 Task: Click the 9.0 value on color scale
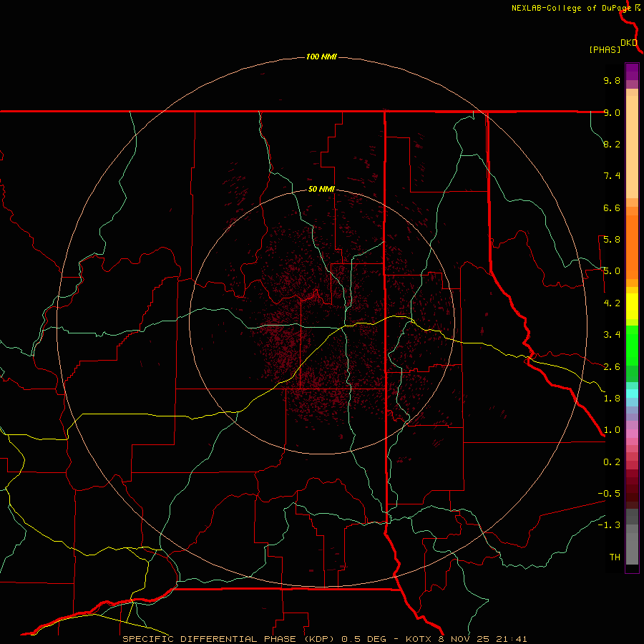pyautogui.click(x=612, y=112)
